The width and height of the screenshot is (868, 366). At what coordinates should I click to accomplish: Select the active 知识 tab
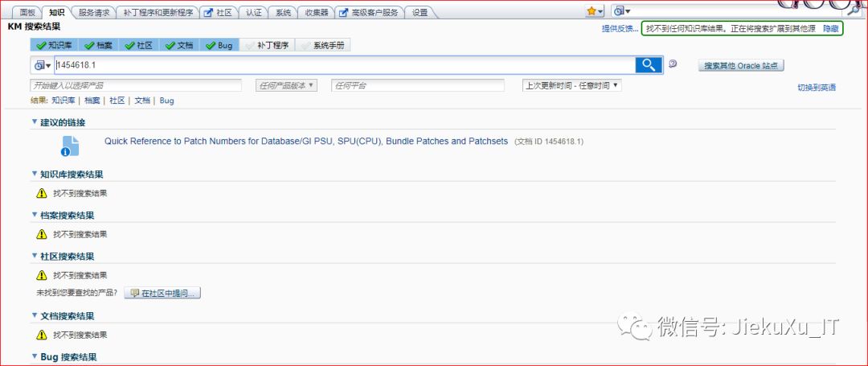pos(56,12)
